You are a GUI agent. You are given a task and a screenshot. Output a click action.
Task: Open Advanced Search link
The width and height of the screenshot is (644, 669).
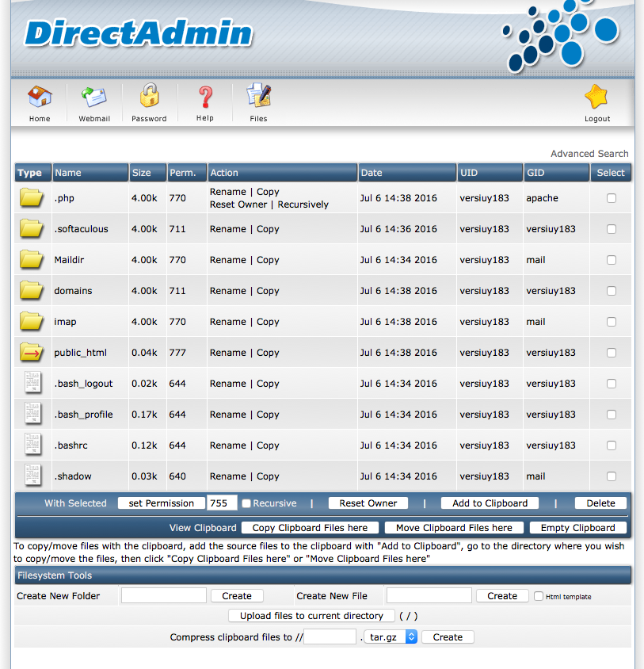point(589,154)
